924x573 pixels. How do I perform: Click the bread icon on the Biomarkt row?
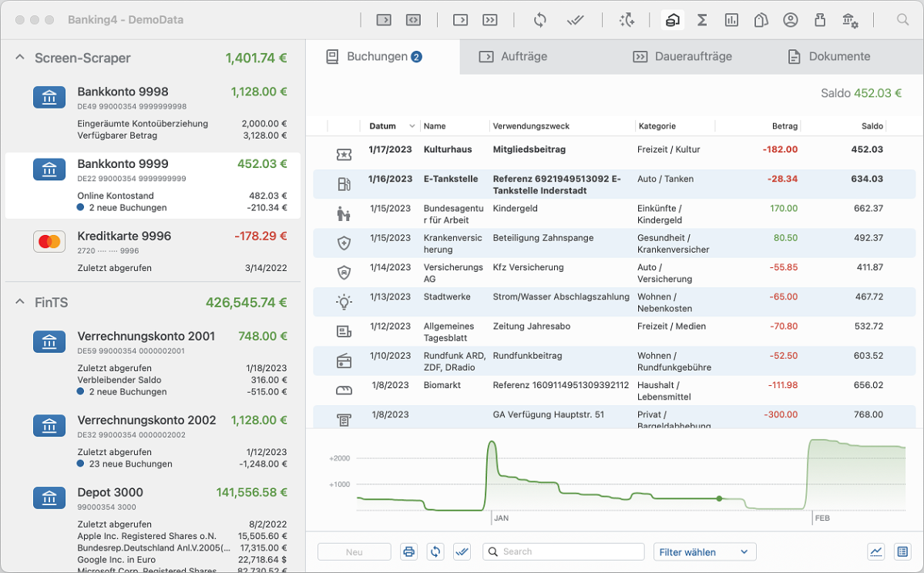point(344,390)
